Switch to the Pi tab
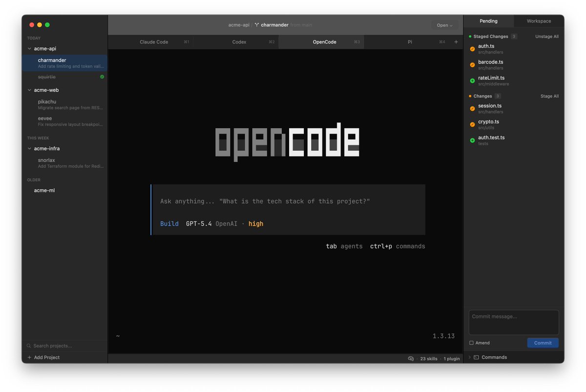Screen dimensions: 586x392 [x=407, y=42]
